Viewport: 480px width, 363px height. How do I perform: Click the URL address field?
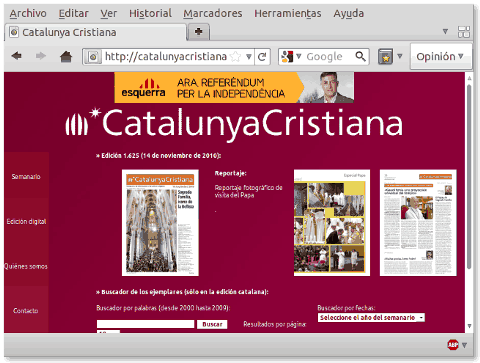pyautogui.click(x=166, y=57)
